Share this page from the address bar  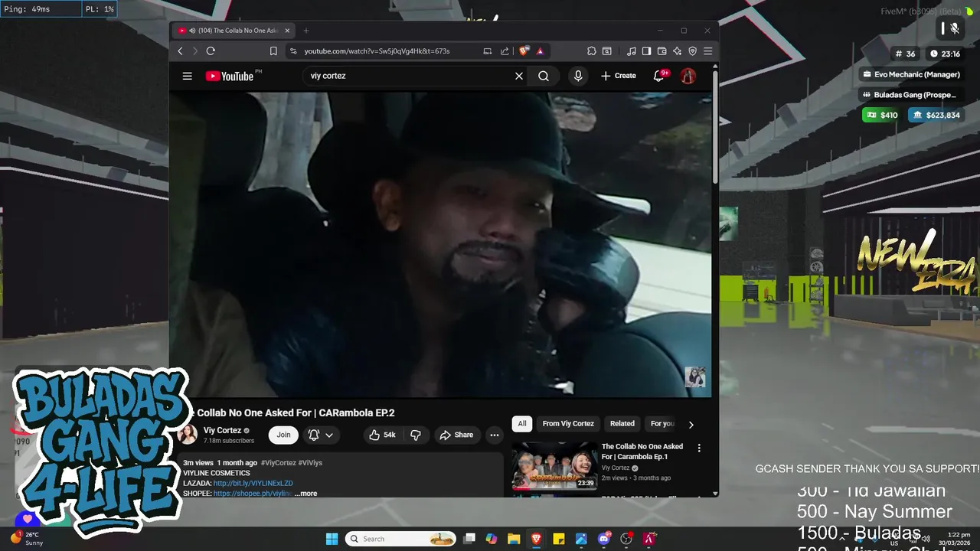pyautogui.click(x=505, y=51)
